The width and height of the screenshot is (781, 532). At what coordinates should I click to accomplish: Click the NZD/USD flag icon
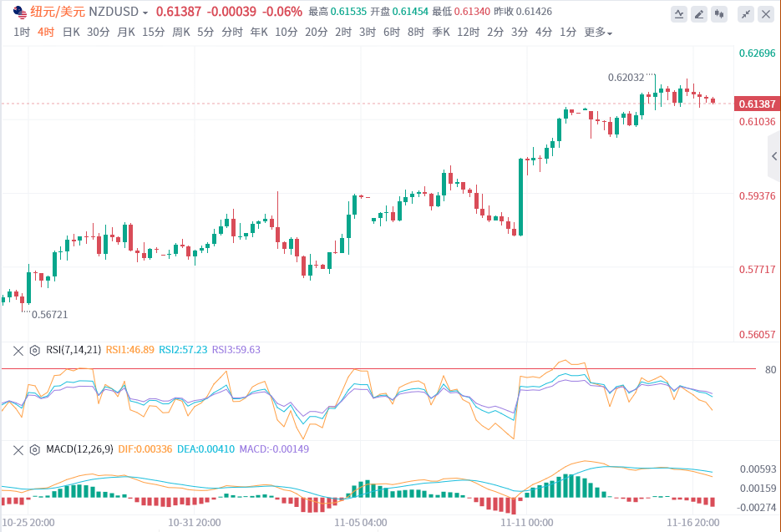[x=20, y=12]
